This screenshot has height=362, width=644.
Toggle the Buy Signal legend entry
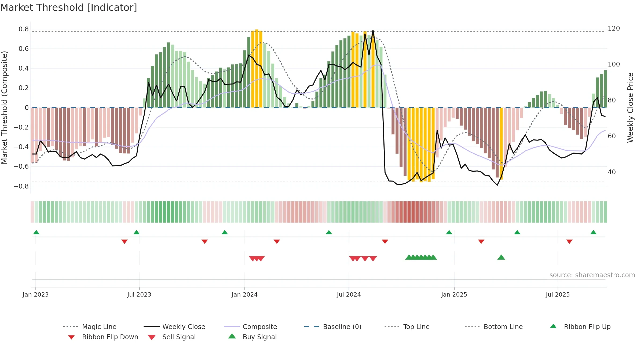tap(252, 337)
